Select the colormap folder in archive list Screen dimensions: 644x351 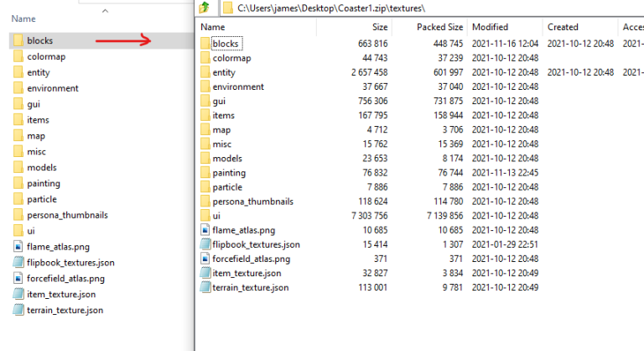click(231, 58)
